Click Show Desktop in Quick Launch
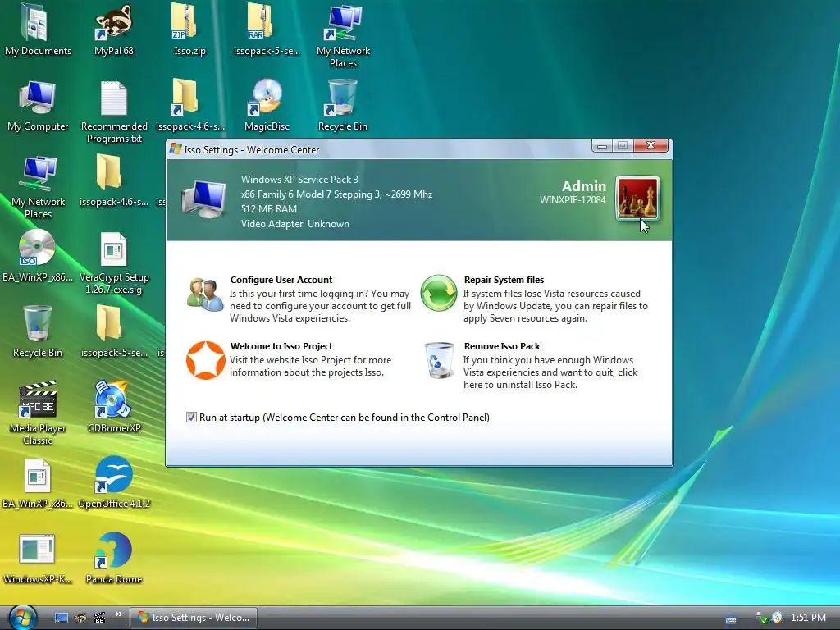The width and height of the screenshot is (840, 630). [62, 618]
